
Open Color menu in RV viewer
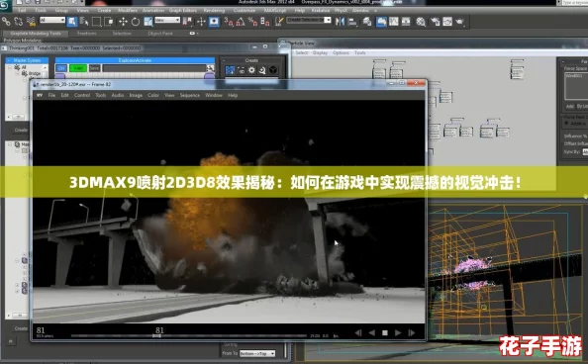click(153, 95)
